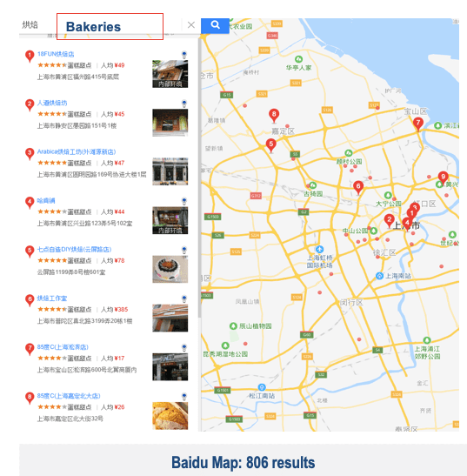Screen dimensions: 467x476
Task: Click street view icon above result 8 thumbnail
Action: coord(183,396)
